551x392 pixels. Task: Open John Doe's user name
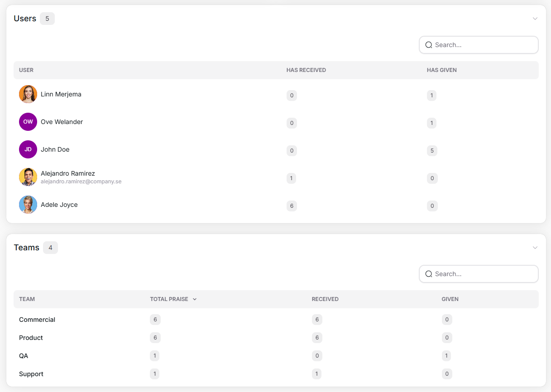click(x=55, y=149)
